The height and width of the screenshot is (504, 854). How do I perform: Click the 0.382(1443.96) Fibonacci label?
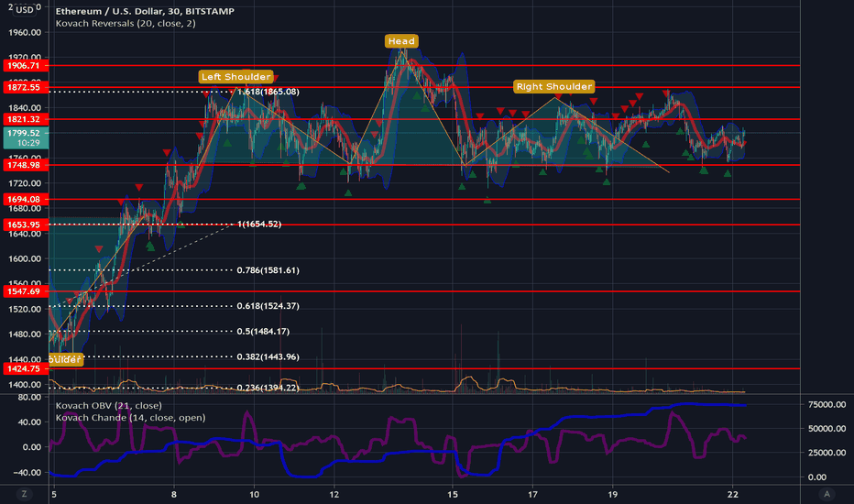pyautogui.click(x=268, y=356)
